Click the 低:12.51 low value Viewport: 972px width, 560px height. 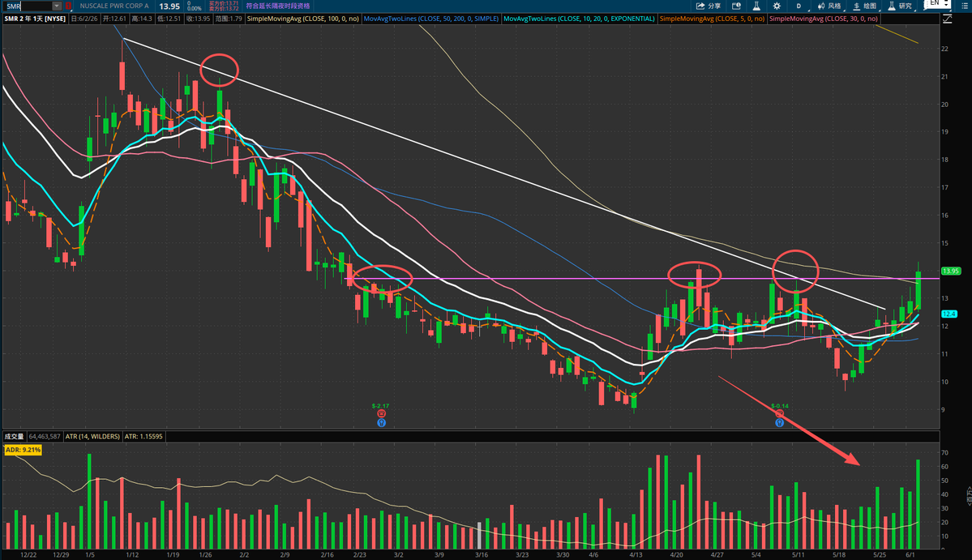point(169,19)
